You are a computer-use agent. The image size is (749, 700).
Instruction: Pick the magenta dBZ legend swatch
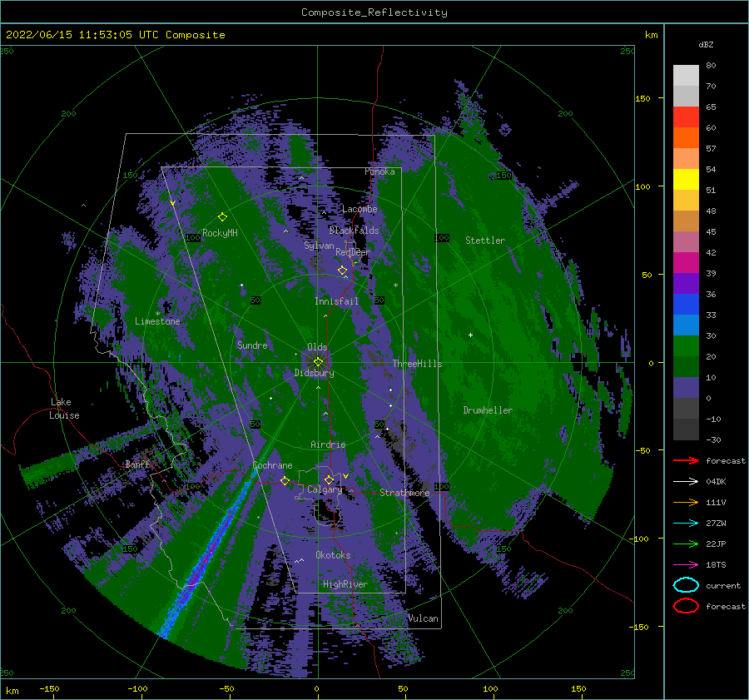pyautogui.click(x=686, y=262)
